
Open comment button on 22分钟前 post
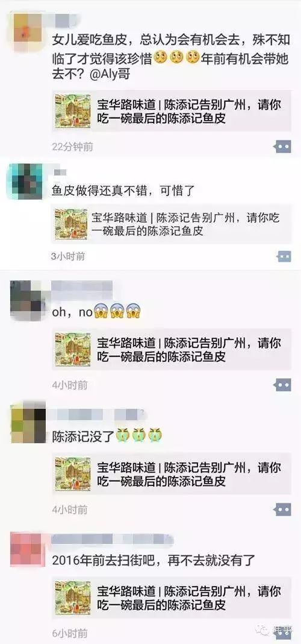tap(283, 146)
